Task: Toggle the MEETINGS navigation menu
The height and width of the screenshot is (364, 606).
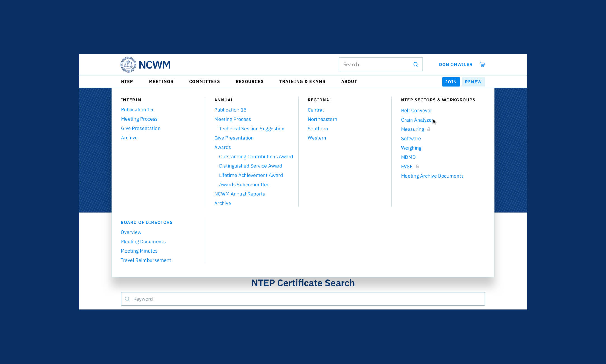Action: point(160,81)
